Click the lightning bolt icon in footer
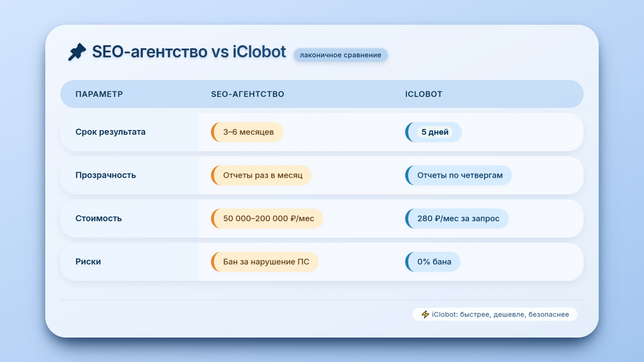 click(425, 314)
